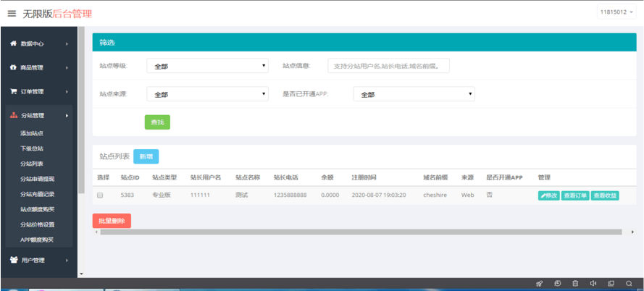644x291 pixels.
Task: Open the 站点等级 dropdown
Action: (x=207, y=66)
